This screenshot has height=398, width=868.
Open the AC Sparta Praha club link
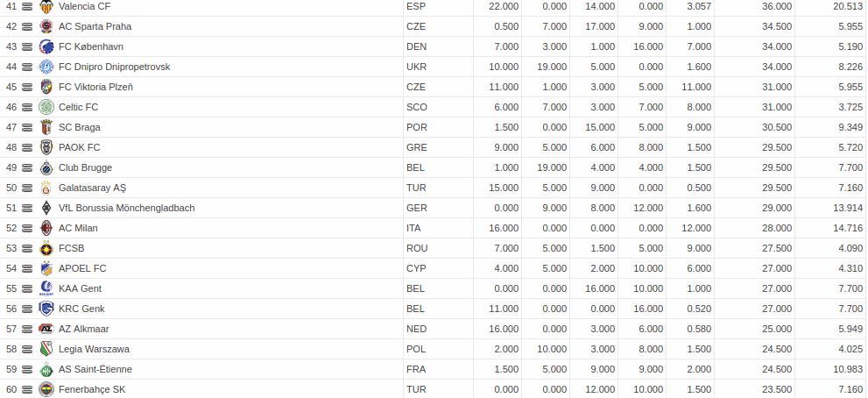point(95,26)
